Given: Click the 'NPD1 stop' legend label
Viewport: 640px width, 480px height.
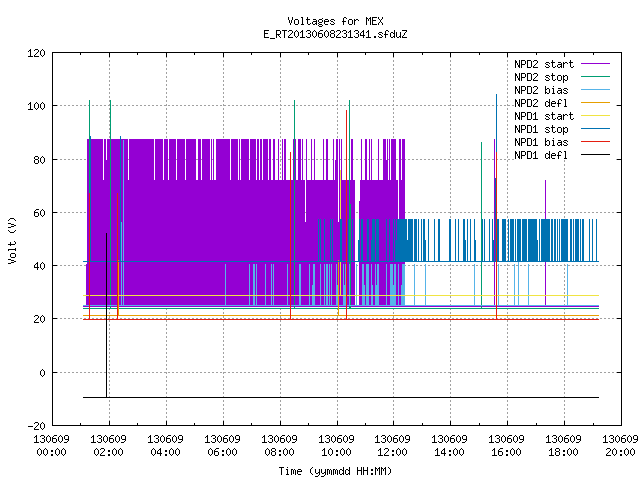Looking at the screenshot, I should [x=541, y=129].
